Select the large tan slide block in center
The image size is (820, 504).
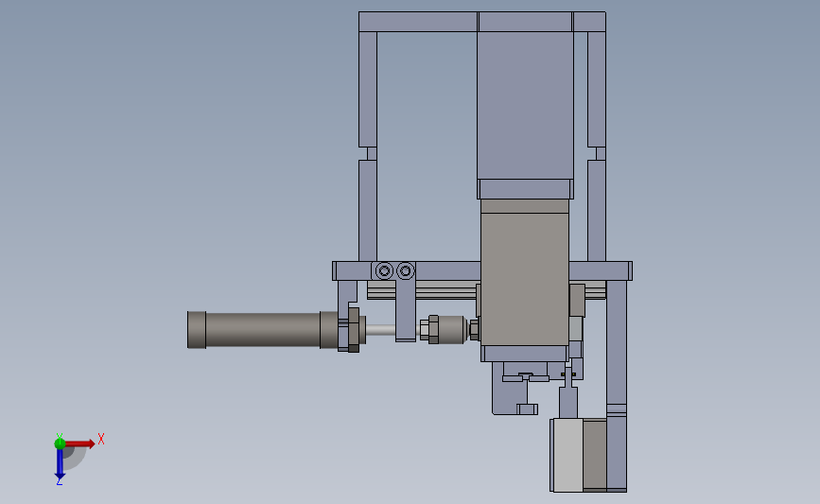(525, 272)
